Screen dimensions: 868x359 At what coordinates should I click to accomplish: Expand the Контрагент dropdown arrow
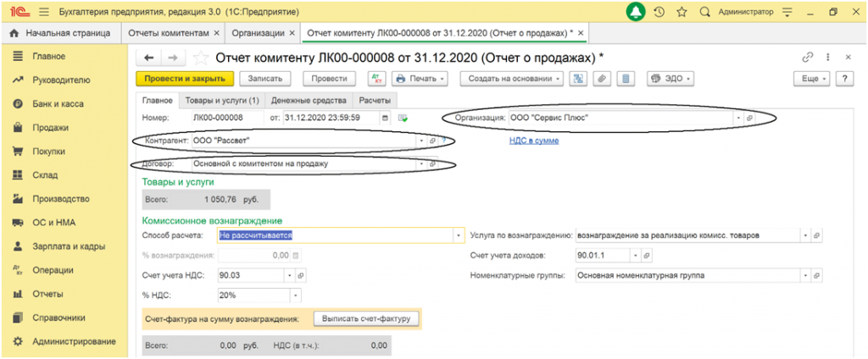click(422, 141)
